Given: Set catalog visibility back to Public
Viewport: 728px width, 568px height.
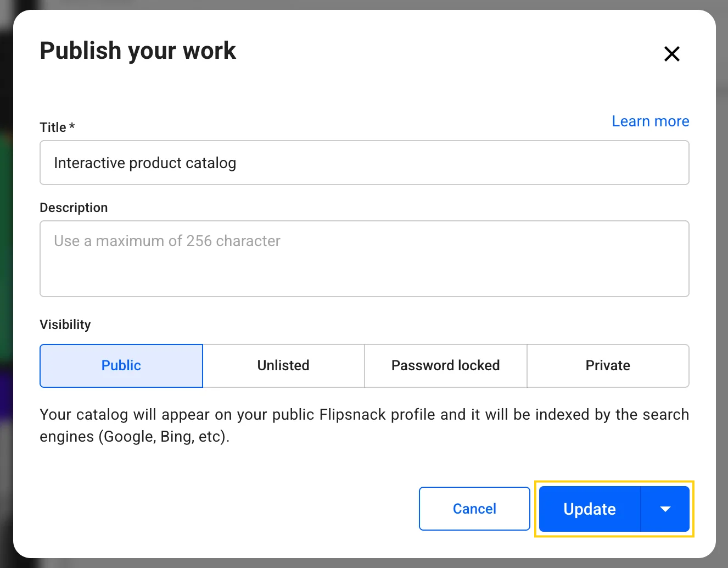Looking at the screenshot, I should point(121,365).
